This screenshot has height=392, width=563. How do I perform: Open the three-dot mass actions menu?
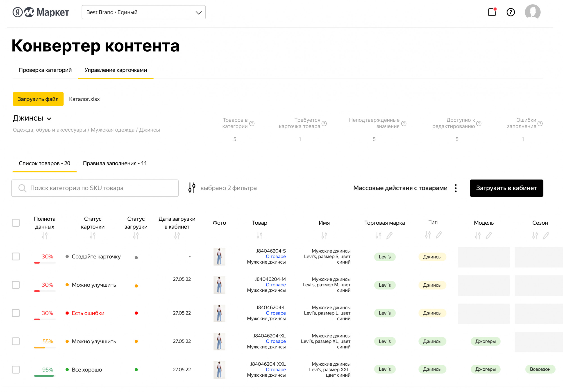click(x=456, y=188)
